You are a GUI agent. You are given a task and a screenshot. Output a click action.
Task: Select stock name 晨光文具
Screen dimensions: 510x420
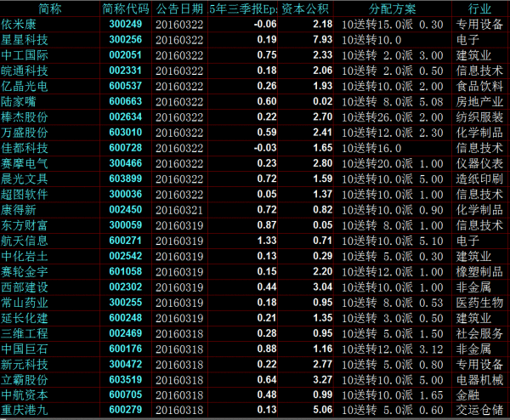point(25,179)
